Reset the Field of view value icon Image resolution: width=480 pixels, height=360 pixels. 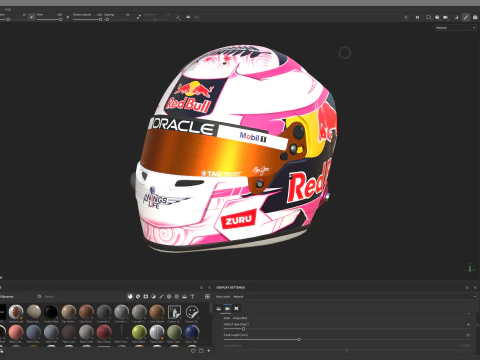click(468, 324)
